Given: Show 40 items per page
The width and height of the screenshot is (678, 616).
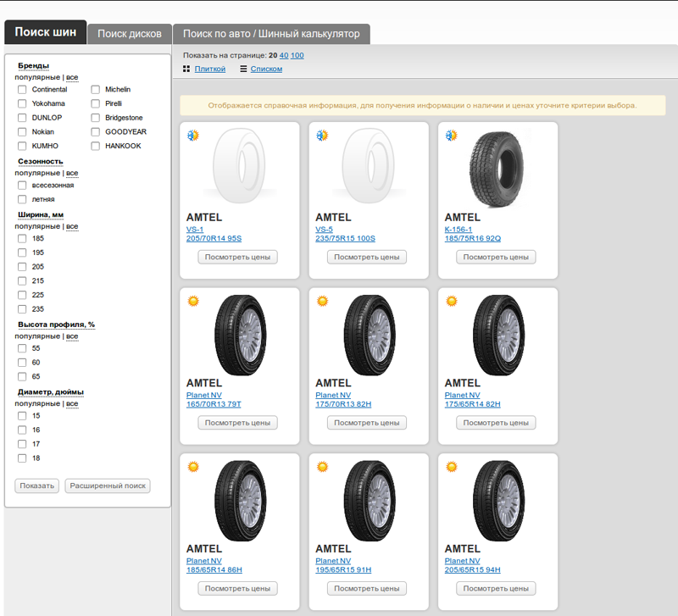Looking at the screenshot, I should [x=284, y=55].
